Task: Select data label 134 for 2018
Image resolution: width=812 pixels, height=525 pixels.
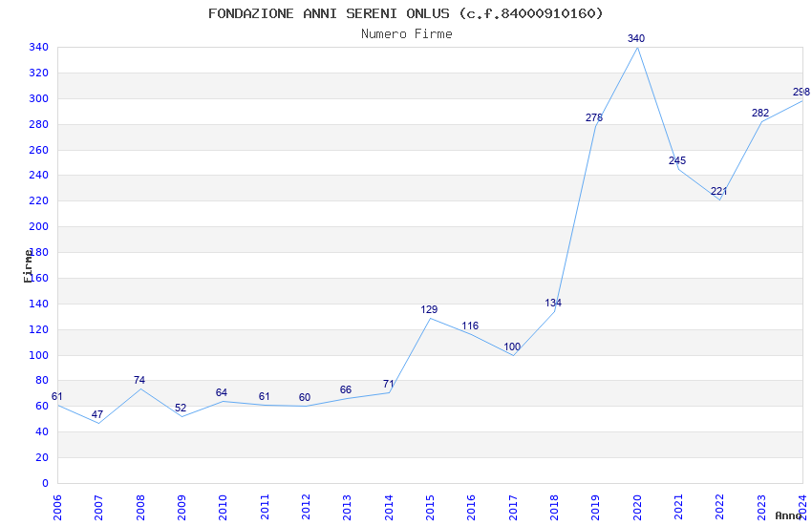Action: tap(553, 304)
